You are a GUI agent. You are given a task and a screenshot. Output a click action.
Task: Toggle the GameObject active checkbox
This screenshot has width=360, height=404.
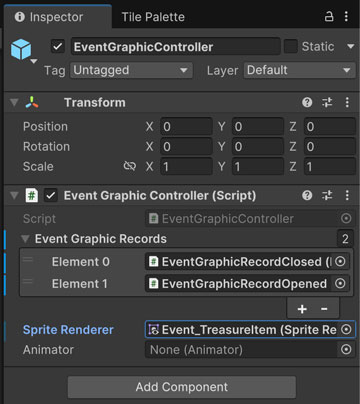(58, 46)
